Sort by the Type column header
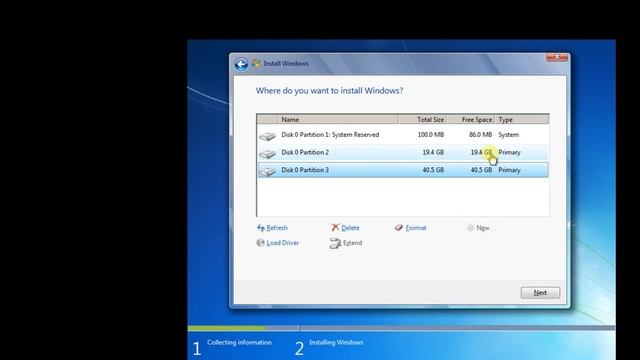This screenshot has width=640, height=360. click(522, 120)
